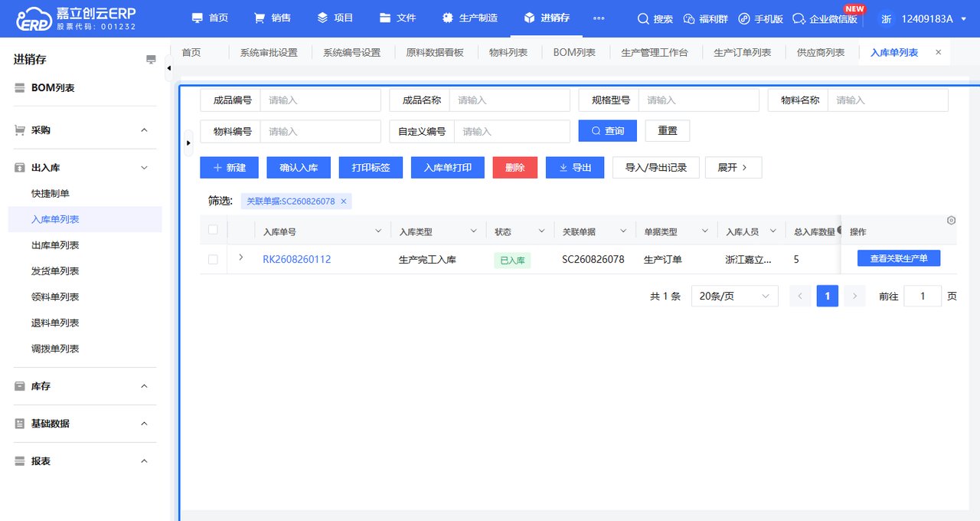The width and height of the screenshot is (980, 521).
Task: Open the 文件 top navigation menu
Action: tap(398, 18)
